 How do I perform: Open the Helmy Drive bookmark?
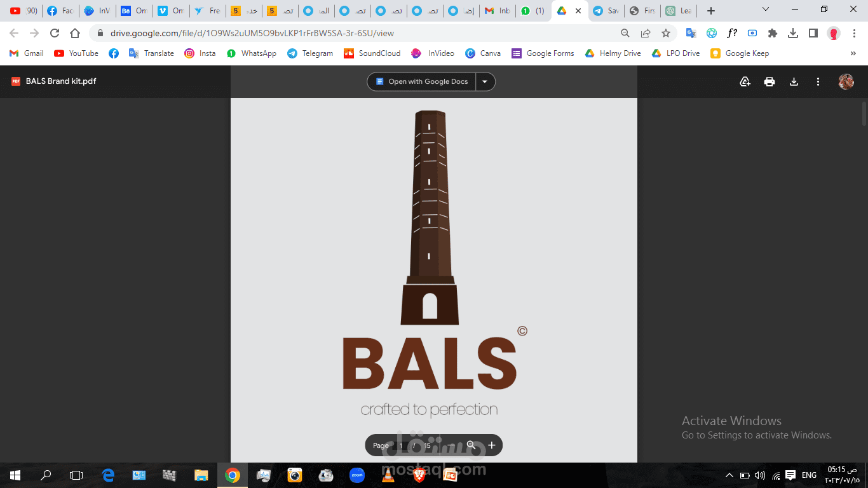click(613, 53)
